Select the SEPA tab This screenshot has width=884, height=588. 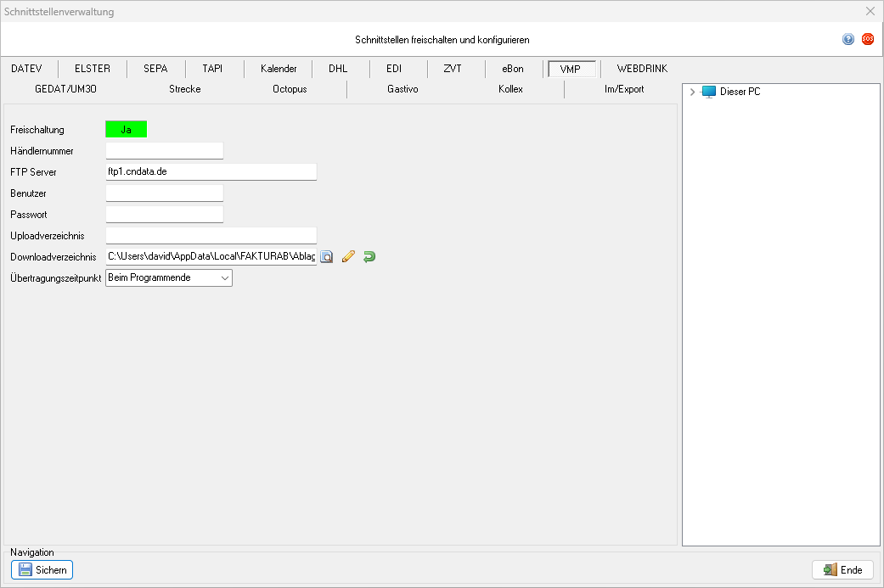click(x=155, y=69)
